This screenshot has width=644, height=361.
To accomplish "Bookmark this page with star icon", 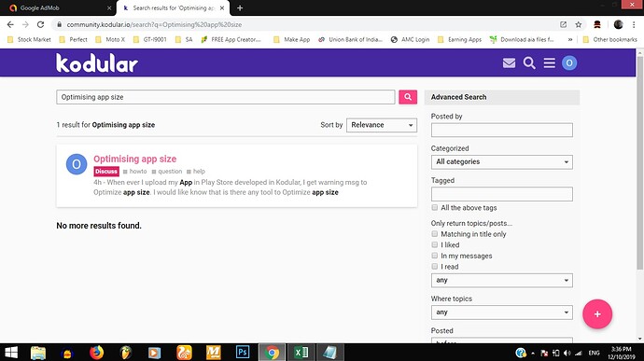I will click(x=579, y=24).
